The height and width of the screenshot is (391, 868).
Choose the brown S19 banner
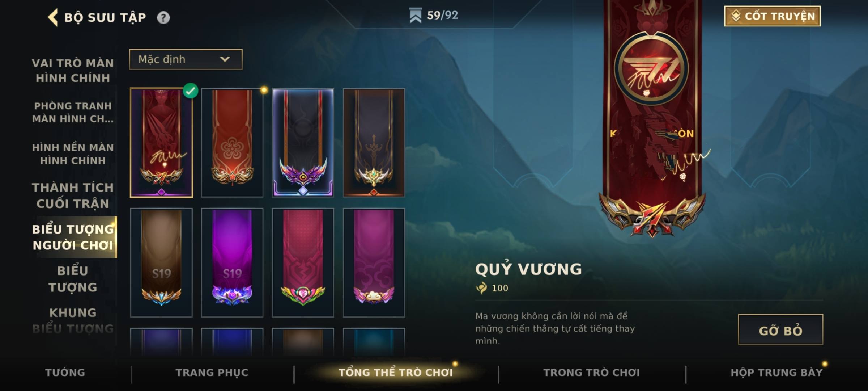coord(161,263)
